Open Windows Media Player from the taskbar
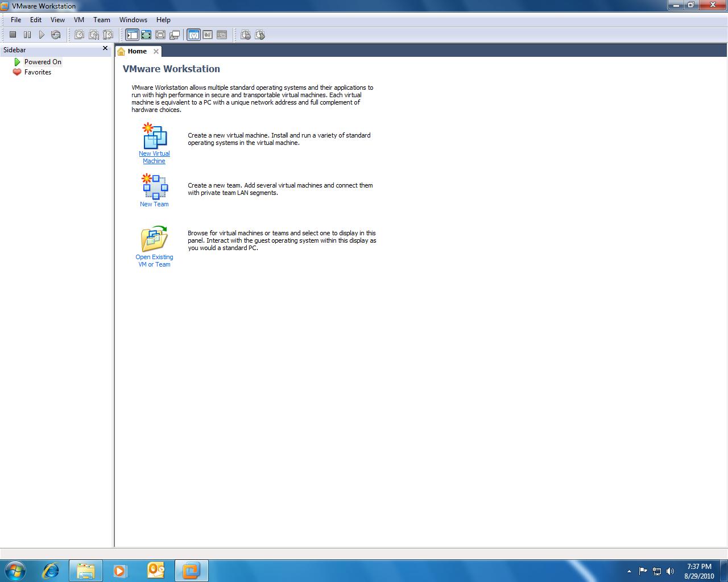The image size is (728, 582). (121, 570)
